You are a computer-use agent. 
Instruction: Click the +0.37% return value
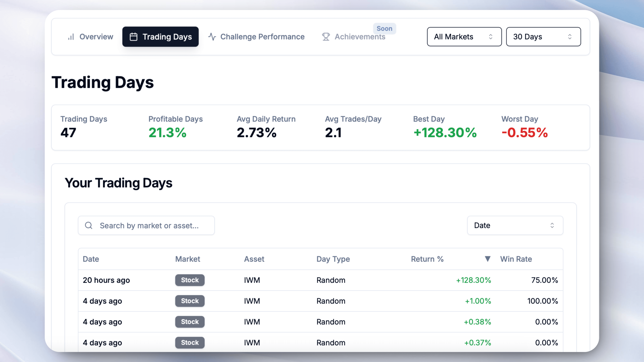tap(477, 343)
